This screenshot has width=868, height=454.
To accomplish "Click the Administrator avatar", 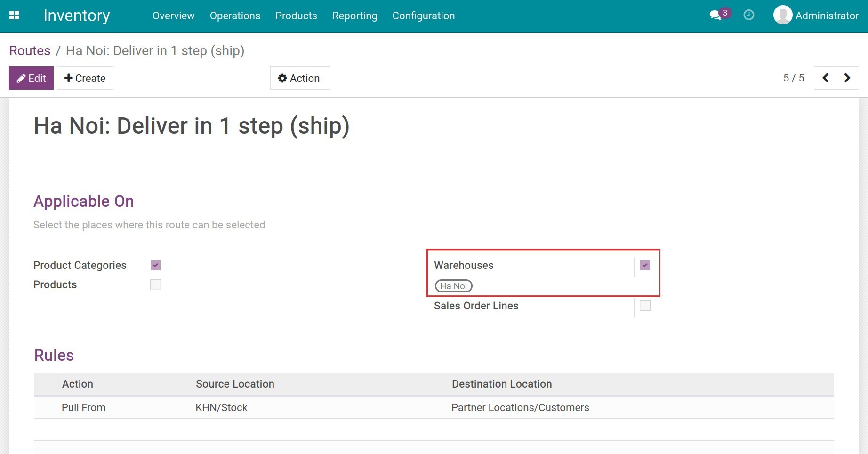I will (783, 15).
